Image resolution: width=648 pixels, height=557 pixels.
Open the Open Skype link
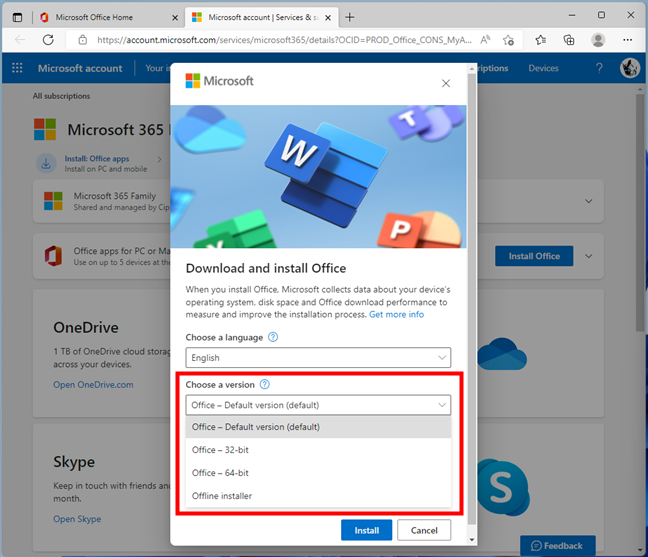pos(77,519)
